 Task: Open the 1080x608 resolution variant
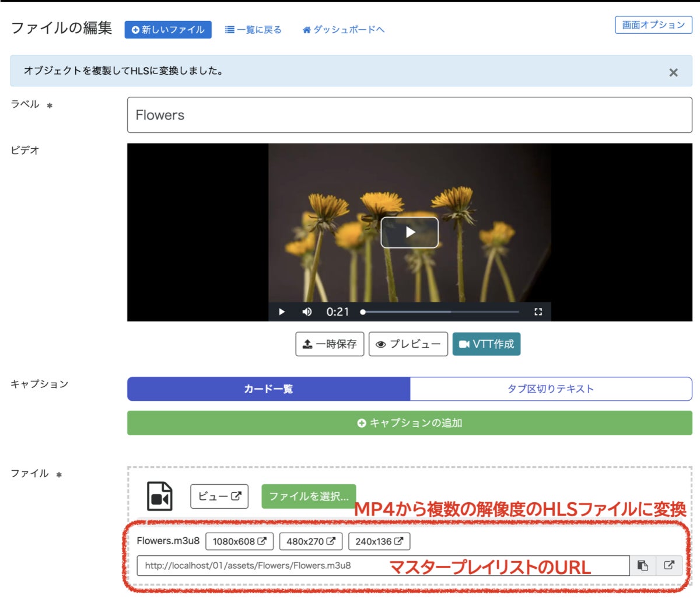pos(239,541)
